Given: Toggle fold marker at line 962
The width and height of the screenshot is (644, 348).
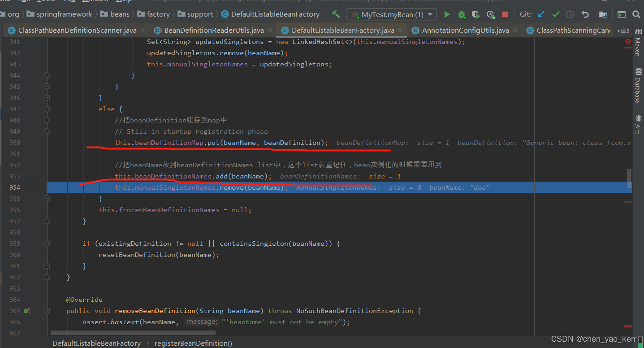Looking at the screenshot, I should pyautogui.click(x=47, y=277).
